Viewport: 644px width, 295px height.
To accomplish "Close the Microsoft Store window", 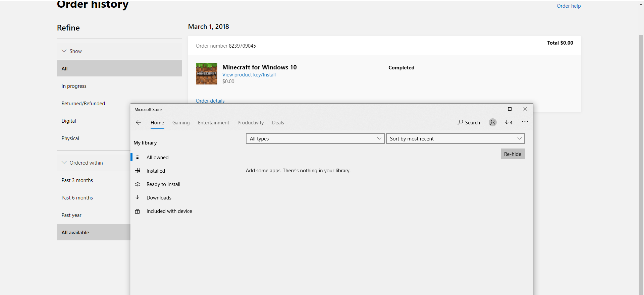I will (525, 109).
